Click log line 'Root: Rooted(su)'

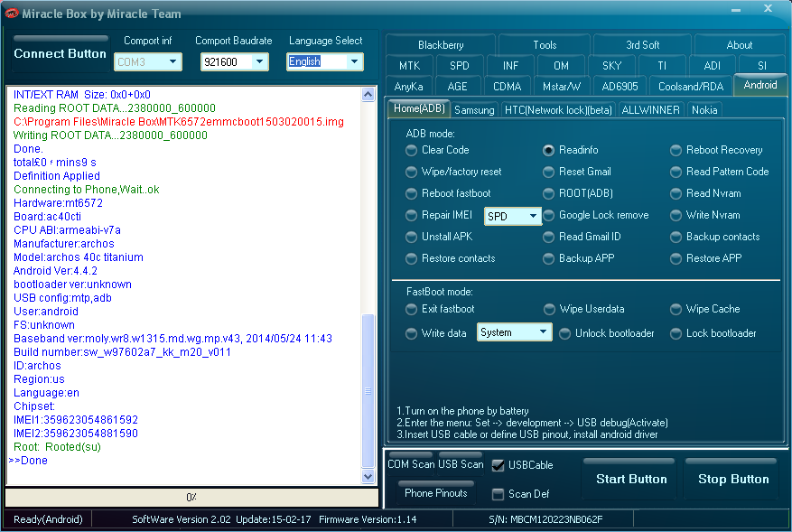point(57,447)
